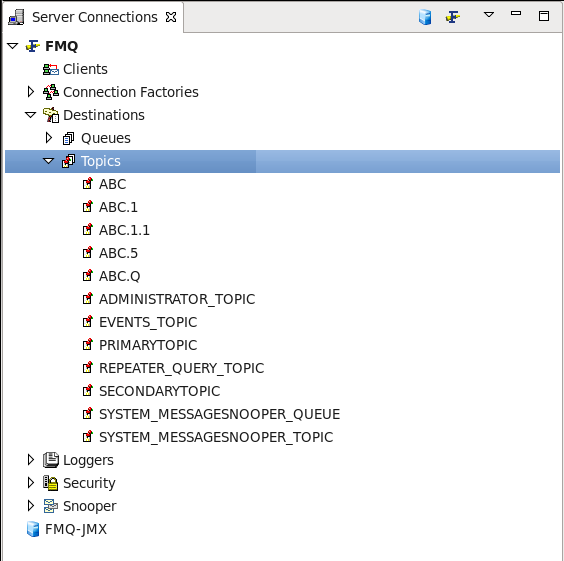The image size is (564, 561).
Task: Click the Connection Factories icon
Action: 51,92
